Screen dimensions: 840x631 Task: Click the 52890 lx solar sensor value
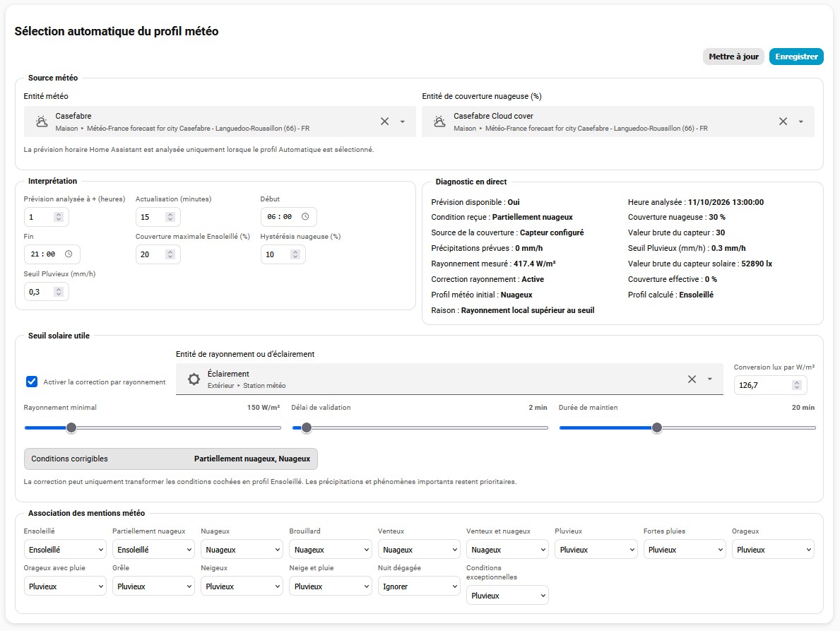(757, 264)
